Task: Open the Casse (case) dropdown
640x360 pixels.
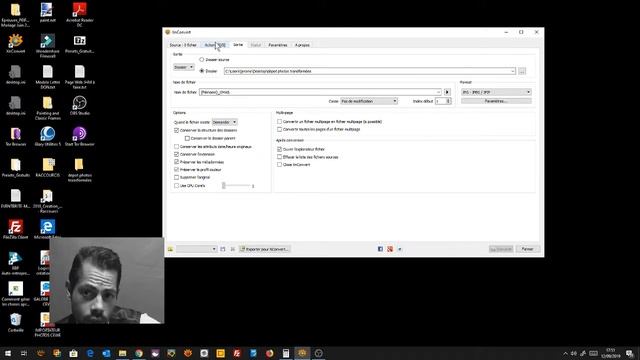Action: tap(369, 101)
